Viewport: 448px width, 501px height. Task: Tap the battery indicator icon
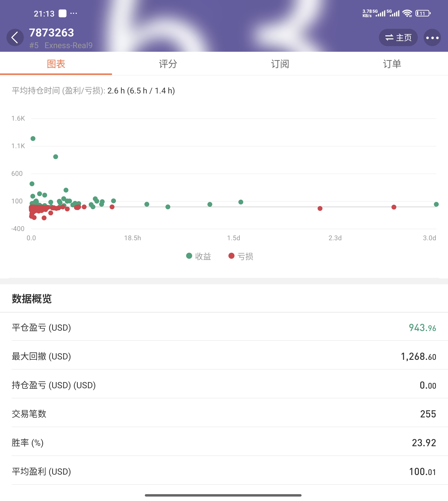[423, 13]
